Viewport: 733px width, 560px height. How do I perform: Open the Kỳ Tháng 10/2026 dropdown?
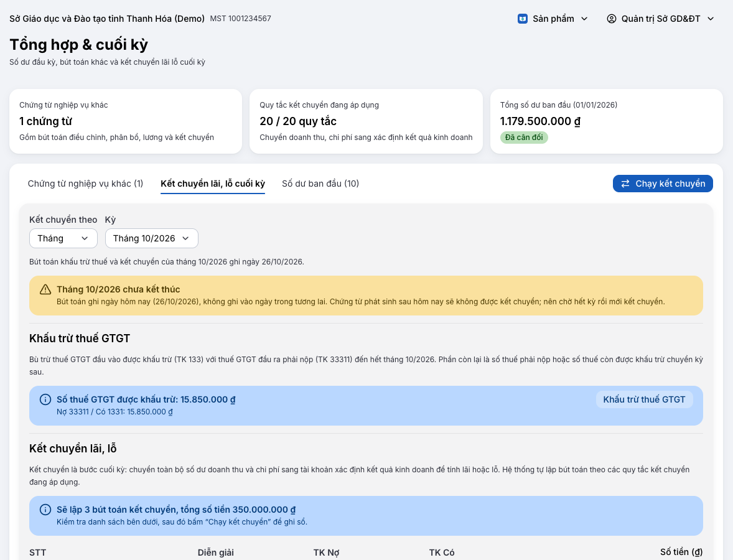click(x=151, y=238)
